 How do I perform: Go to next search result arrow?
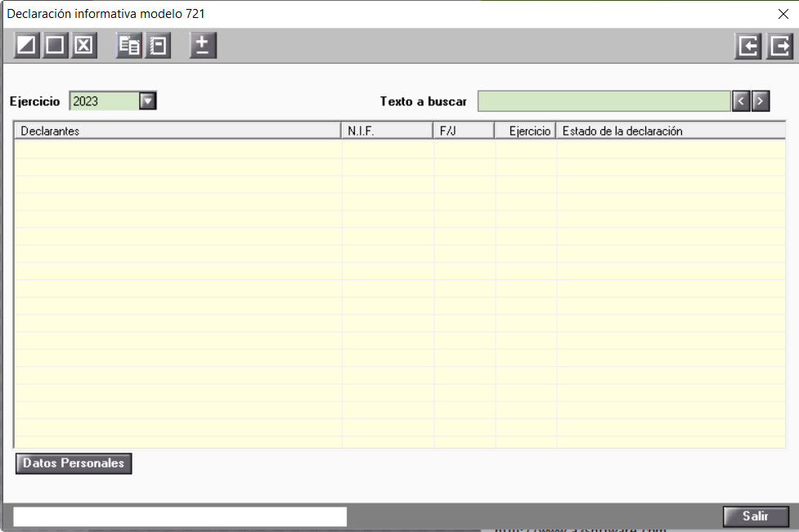[761, 101]
